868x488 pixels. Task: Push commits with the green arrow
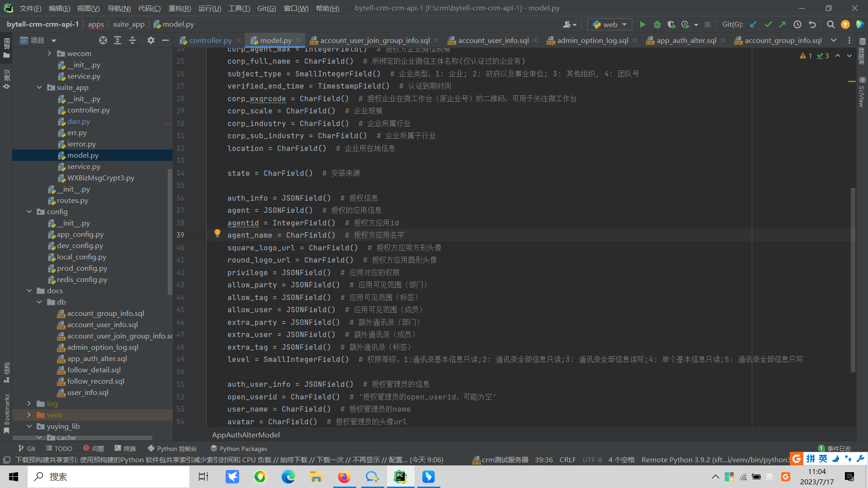(x=783, y=24)
